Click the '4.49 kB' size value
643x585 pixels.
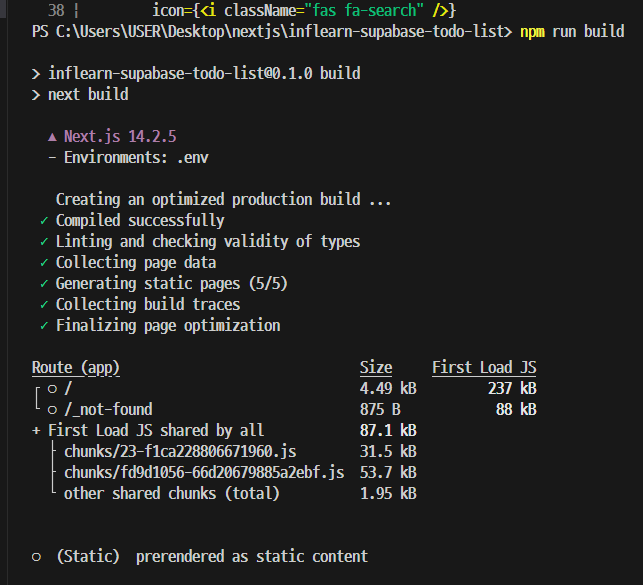pos(388,389)
